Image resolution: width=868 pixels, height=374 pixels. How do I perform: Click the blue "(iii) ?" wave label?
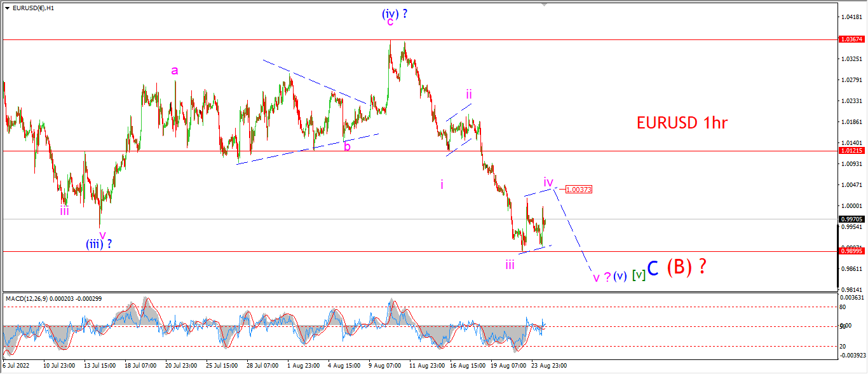click(x=99, y=244)
